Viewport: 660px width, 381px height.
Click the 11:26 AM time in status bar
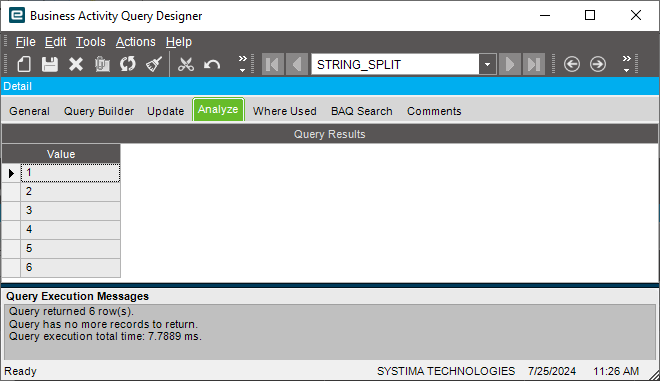[616, 371]
